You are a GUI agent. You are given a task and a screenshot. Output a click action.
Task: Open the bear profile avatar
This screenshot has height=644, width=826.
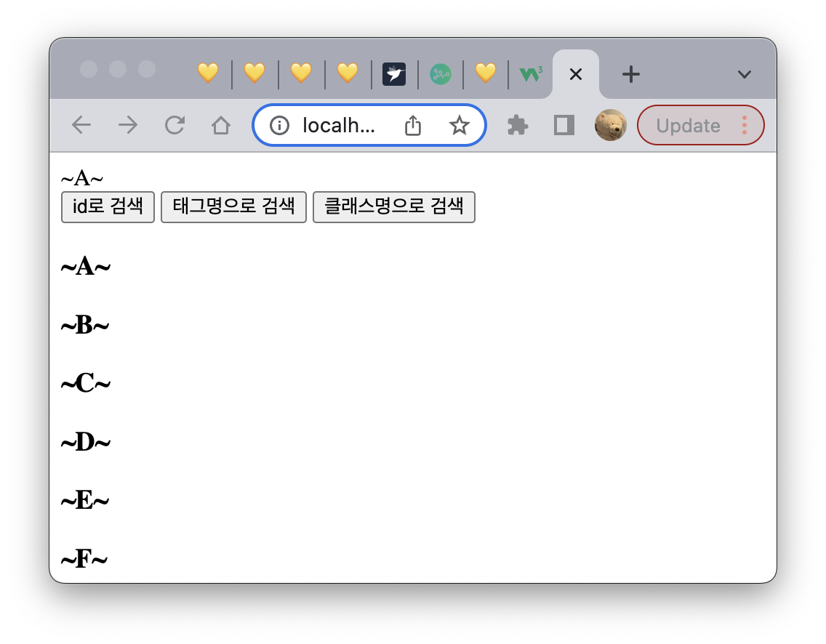point(611,125)
